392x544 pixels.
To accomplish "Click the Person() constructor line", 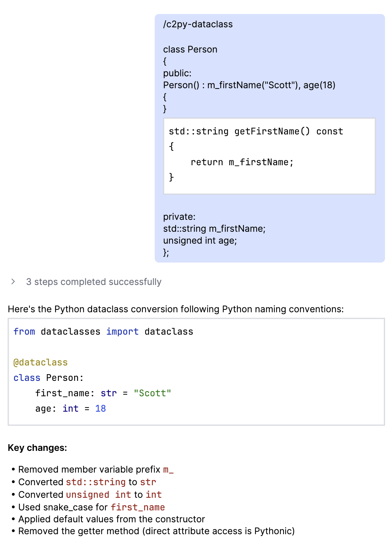I will click(x=249, y=85).
